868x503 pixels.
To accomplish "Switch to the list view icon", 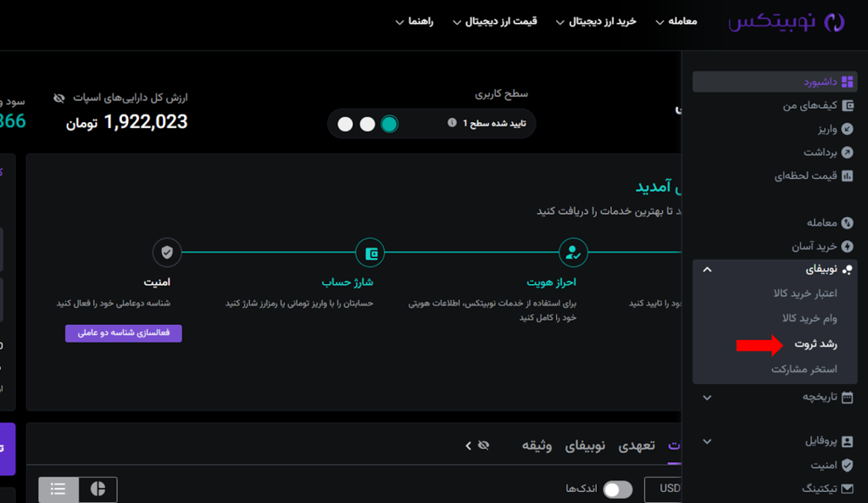I will pyautogui.click(x=58, y=489).
